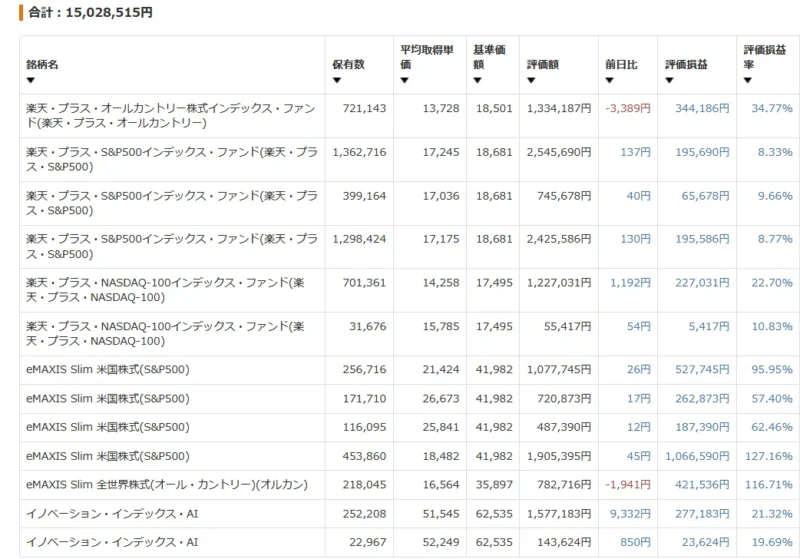Click eMAXIS Slim 米国株式 row with 453,860 units
800x559 pixels.
[x=108, y=456]
